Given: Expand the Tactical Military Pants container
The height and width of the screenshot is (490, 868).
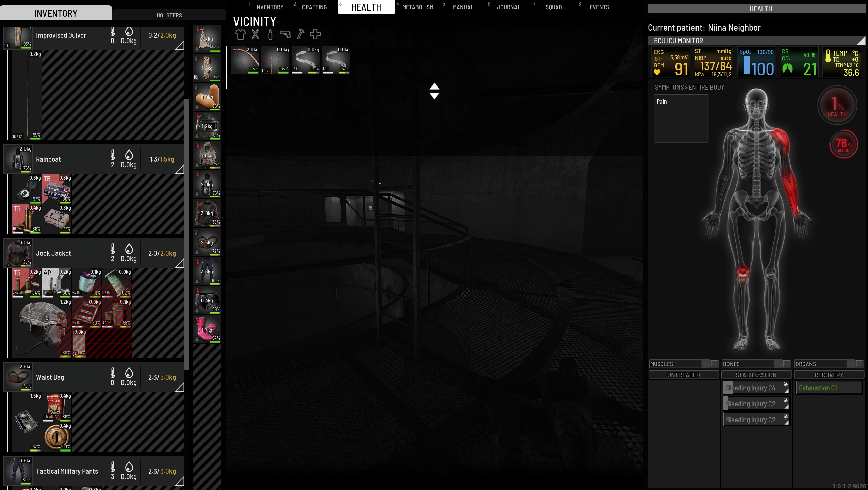Looking at the screenshot, I should (x=179, y=481).
